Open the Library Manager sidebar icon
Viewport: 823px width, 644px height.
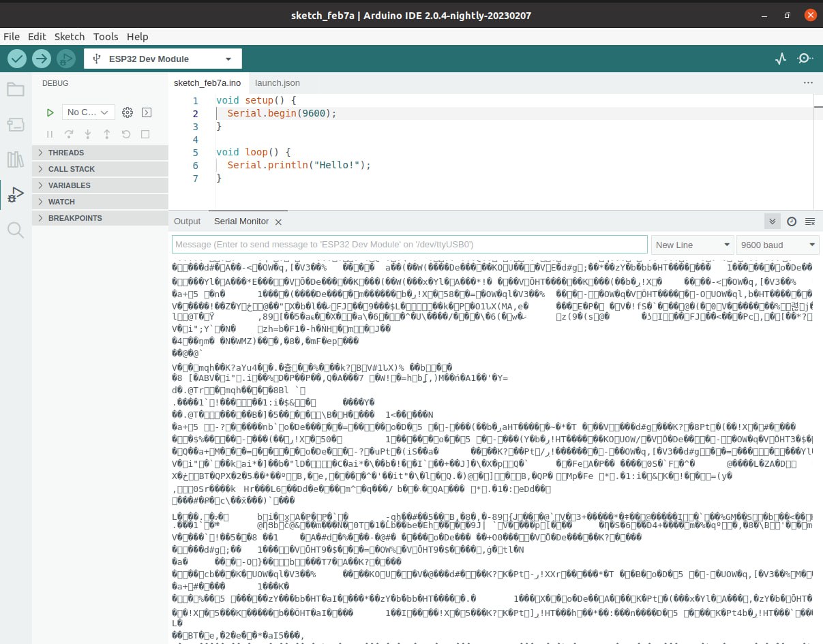[x=15, y=159]
